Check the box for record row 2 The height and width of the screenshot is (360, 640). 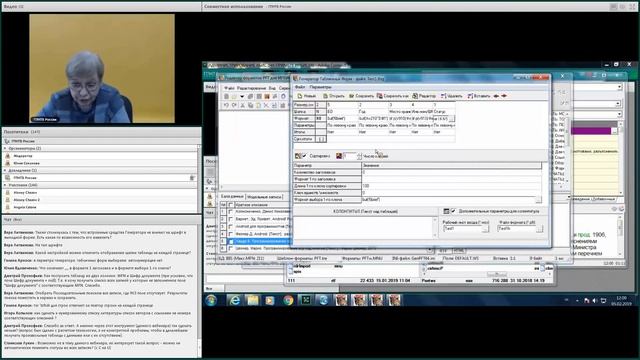click(x=231, y=219)
